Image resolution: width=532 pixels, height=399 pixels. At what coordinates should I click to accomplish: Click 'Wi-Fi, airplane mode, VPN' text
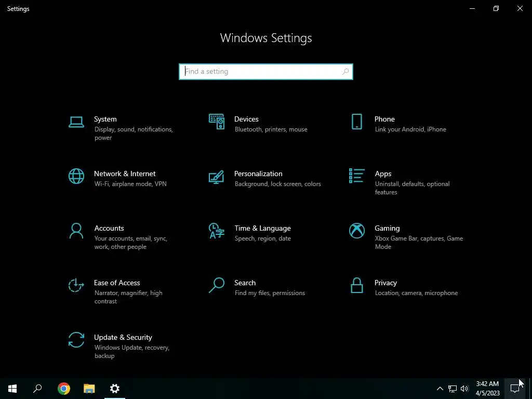pos(130,184)
